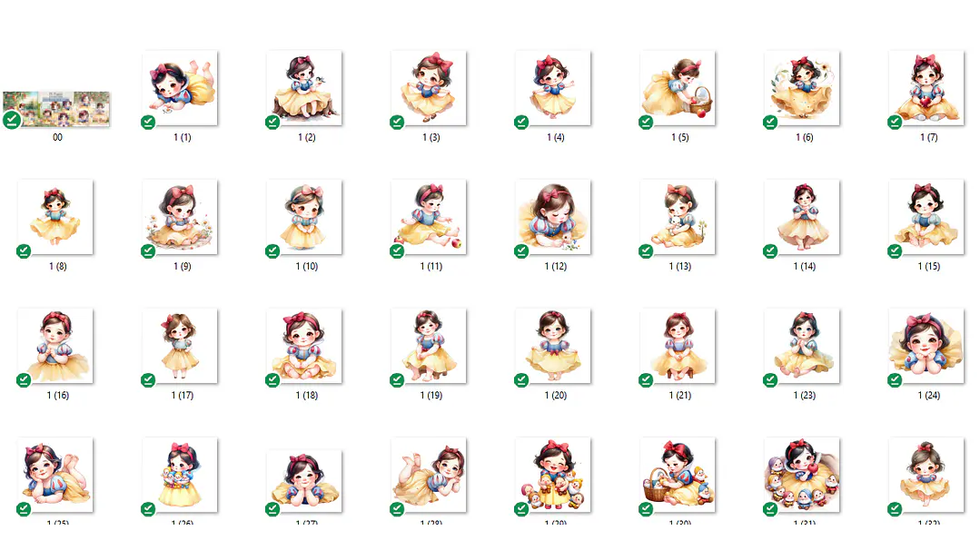Select the file label 1 (7)

pos(929,137)
